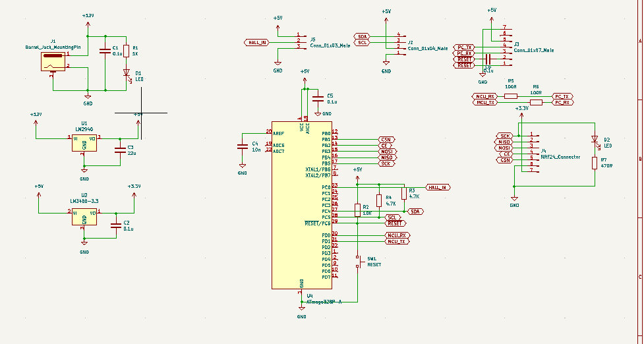Image resolution: width=644 pixels, height=344 pixels.
Task: Click the +12V power symbol above J1
Action: coord(88,21)
